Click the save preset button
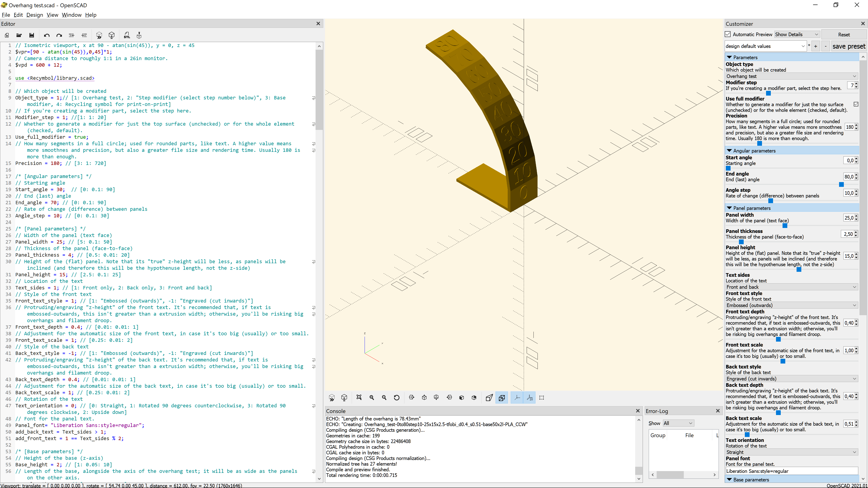868x488 pixels. point(849,46)
